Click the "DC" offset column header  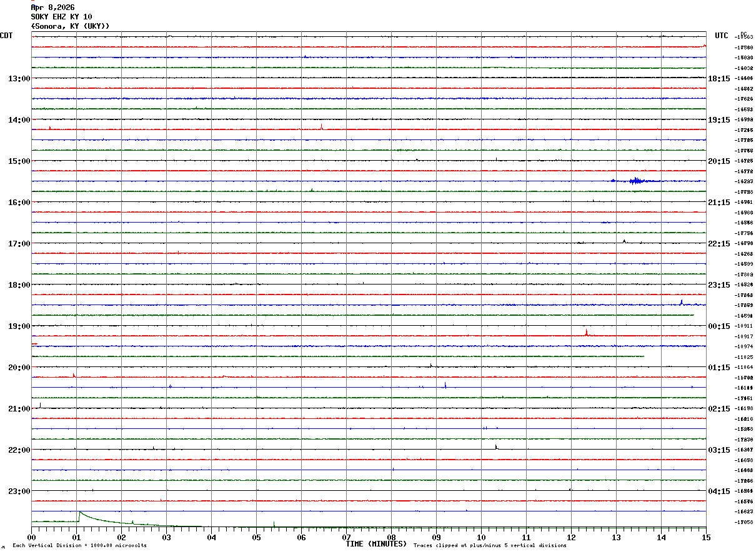[744, 34]
